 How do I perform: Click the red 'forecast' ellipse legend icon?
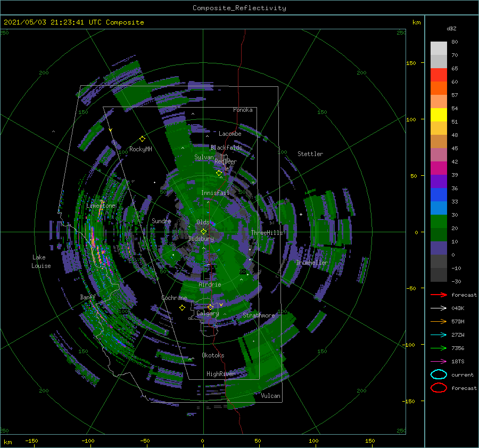pos(439,388)
